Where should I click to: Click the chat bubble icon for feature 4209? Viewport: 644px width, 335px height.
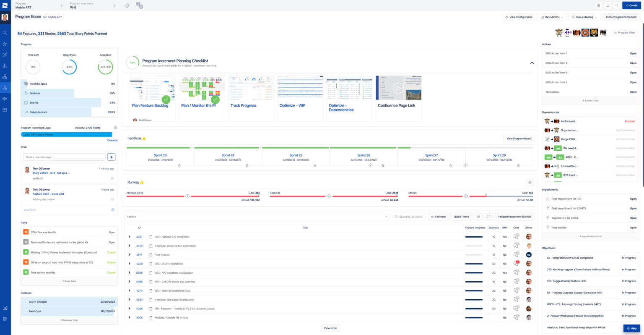(x=516, y=263)
